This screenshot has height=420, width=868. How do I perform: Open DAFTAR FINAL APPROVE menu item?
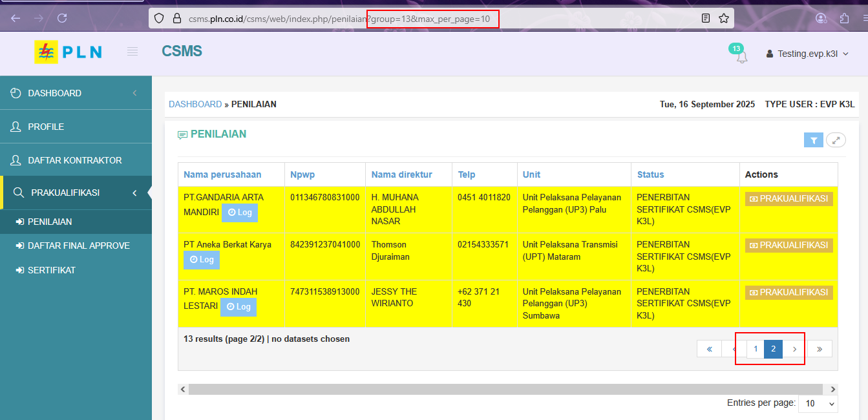coord(78,246)
